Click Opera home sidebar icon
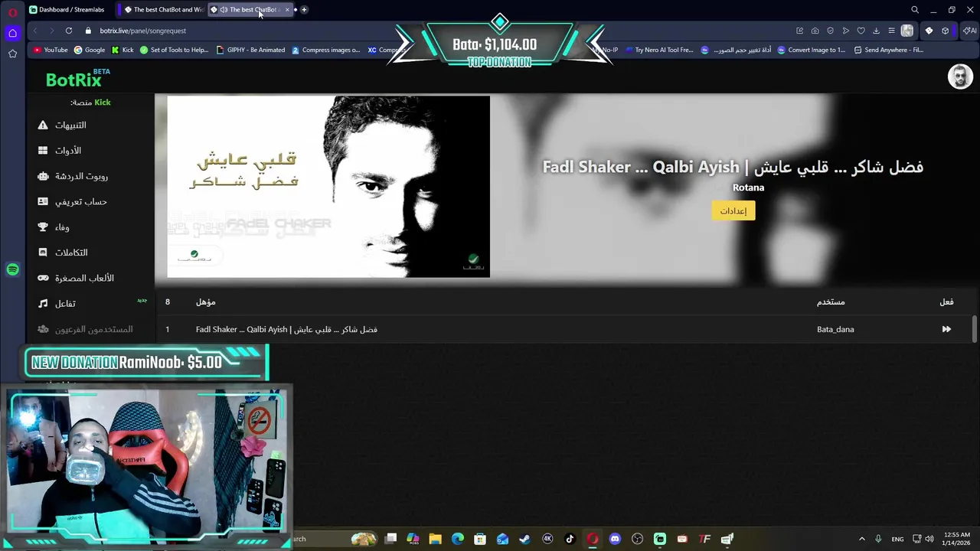The image size is (980, 551). pos(12,33)
